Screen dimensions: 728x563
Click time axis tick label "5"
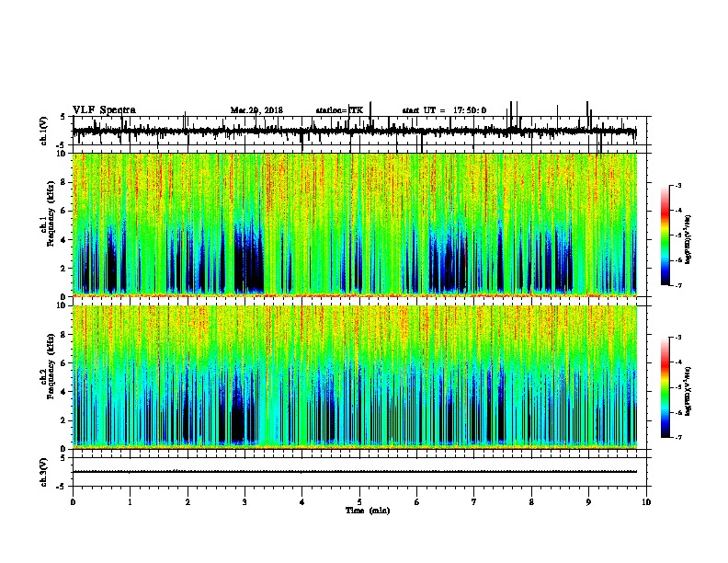(359, 502)
